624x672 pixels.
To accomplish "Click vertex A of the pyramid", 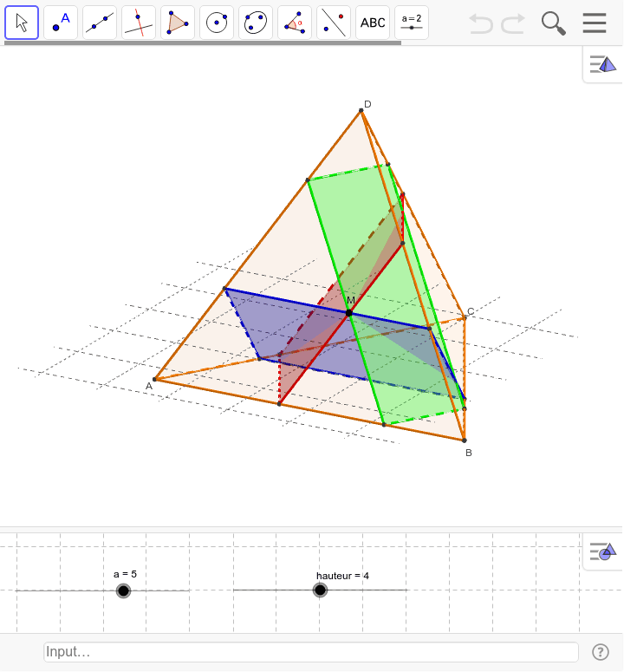I will coord(155,379).
